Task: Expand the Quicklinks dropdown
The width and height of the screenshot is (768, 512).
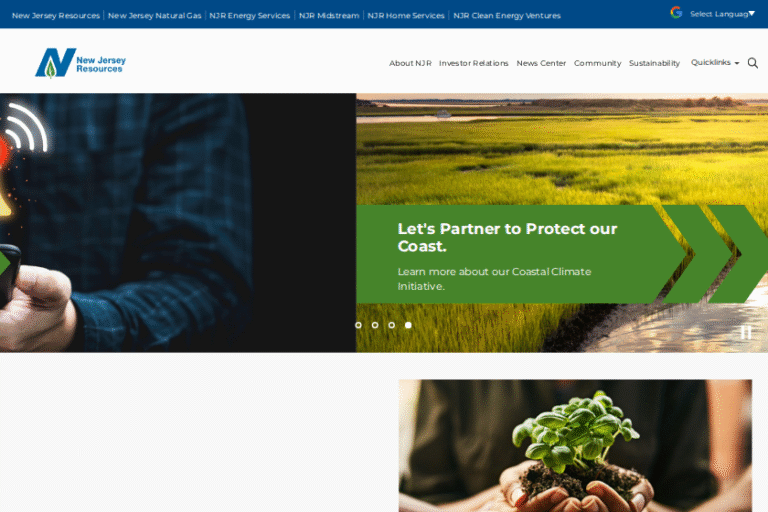Action: click(x=715, y=62)
